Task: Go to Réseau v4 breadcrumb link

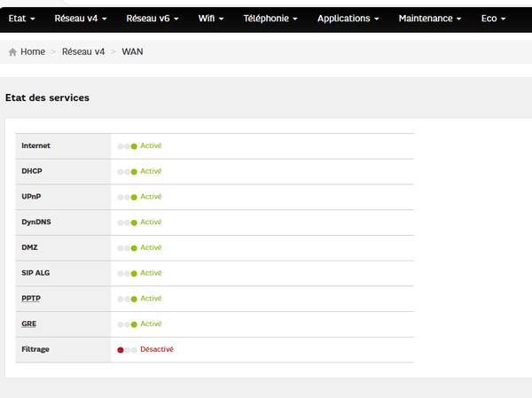Action: [x=83, y=52]
